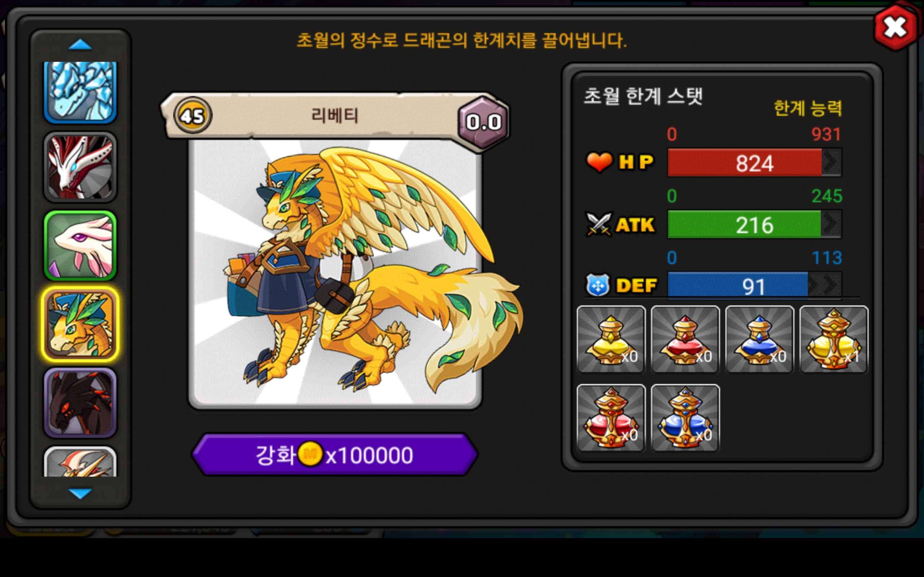Click the purple 0.0 hexagon badge
Screen dimensions: 924x577
483,122
